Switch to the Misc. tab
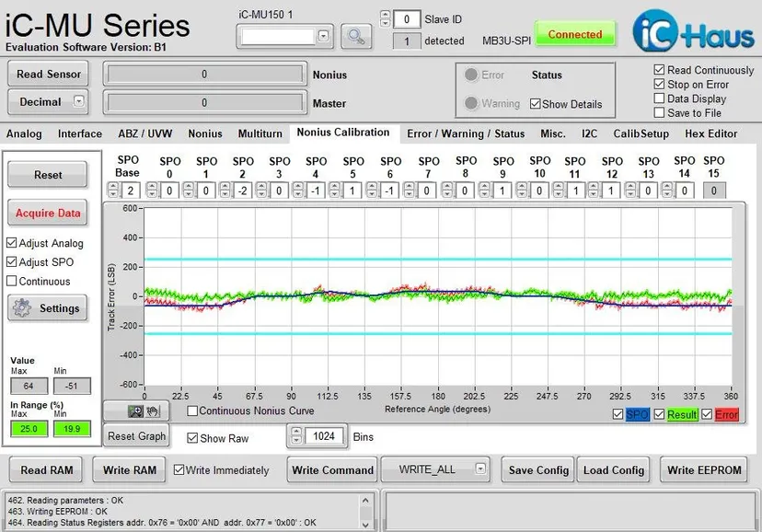 click(553, 133)
